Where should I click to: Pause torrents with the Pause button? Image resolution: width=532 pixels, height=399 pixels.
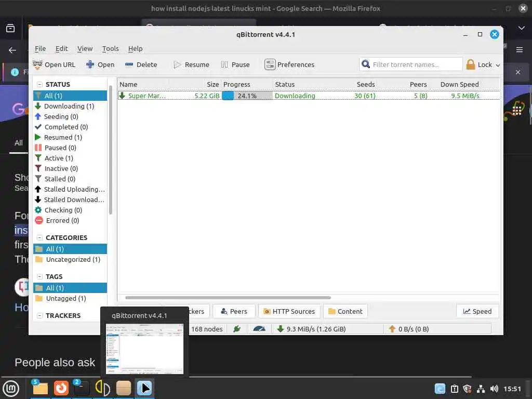(x=235, y=64)
